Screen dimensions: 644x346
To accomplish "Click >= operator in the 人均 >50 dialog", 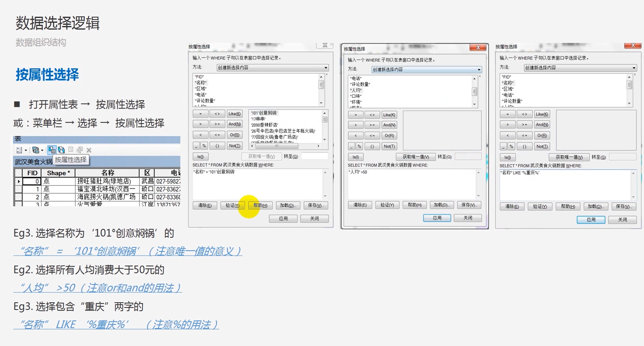I will click(372, 125).
